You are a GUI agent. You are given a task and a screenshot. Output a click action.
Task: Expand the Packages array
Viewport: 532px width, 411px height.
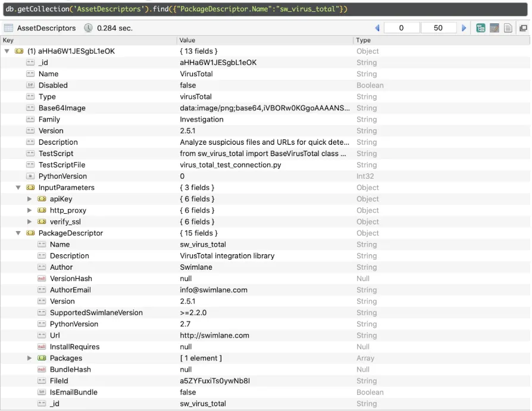click(30, 358)
